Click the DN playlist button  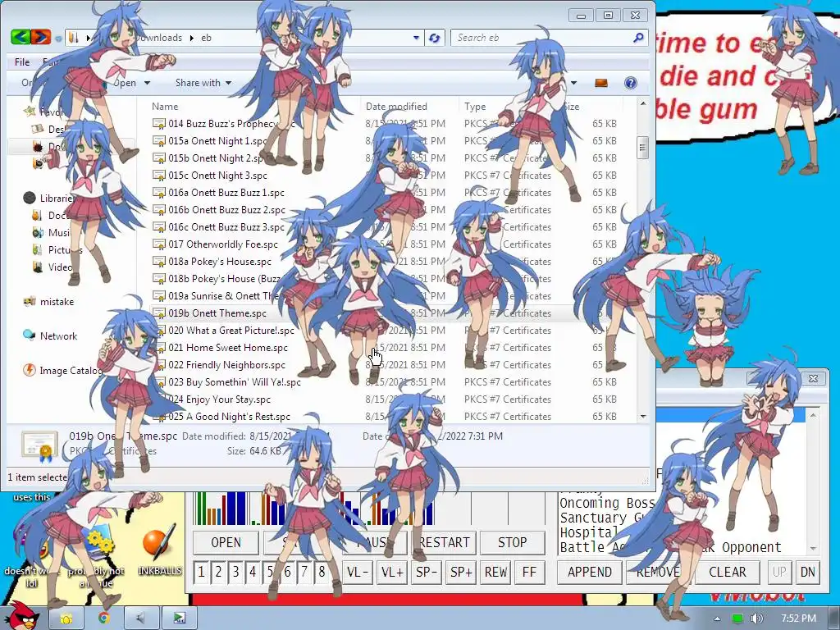coord(808,572)
